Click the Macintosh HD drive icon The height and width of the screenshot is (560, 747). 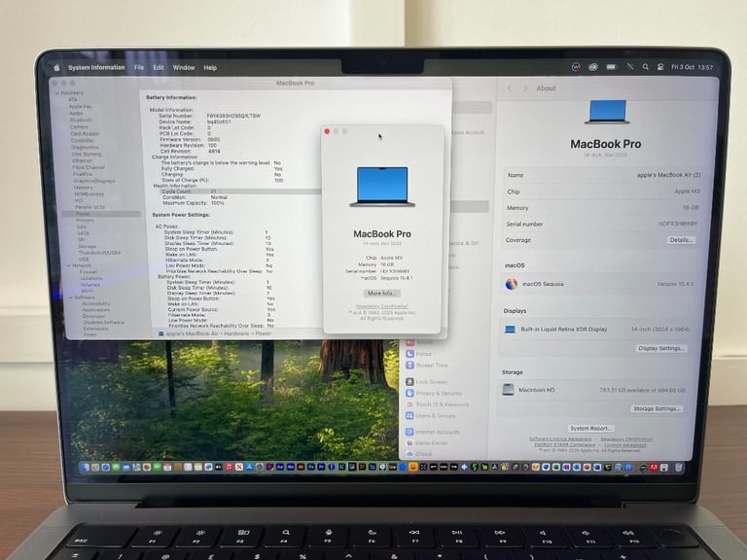tap(508, 390)
